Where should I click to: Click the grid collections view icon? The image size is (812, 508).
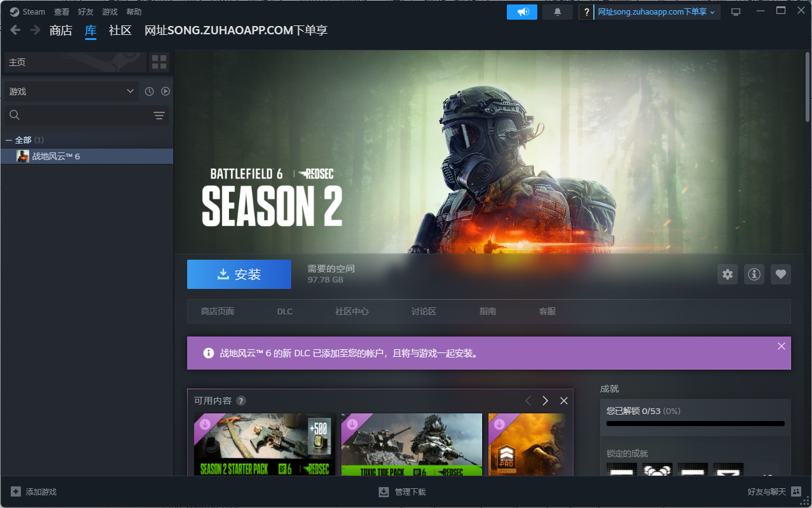pos(159,62)
